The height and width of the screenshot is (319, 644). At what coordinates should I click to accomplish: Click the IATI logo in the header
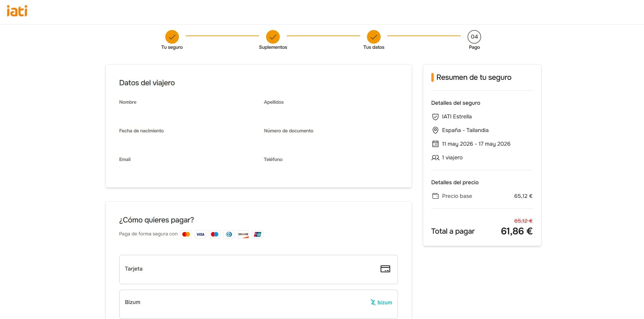[17, 11]
